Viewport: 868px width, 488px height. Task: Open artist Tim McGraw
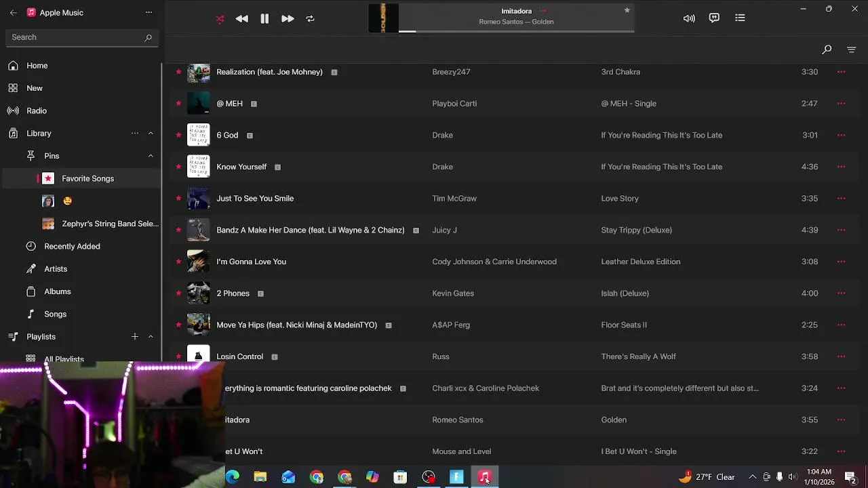[x=454, y=199]
